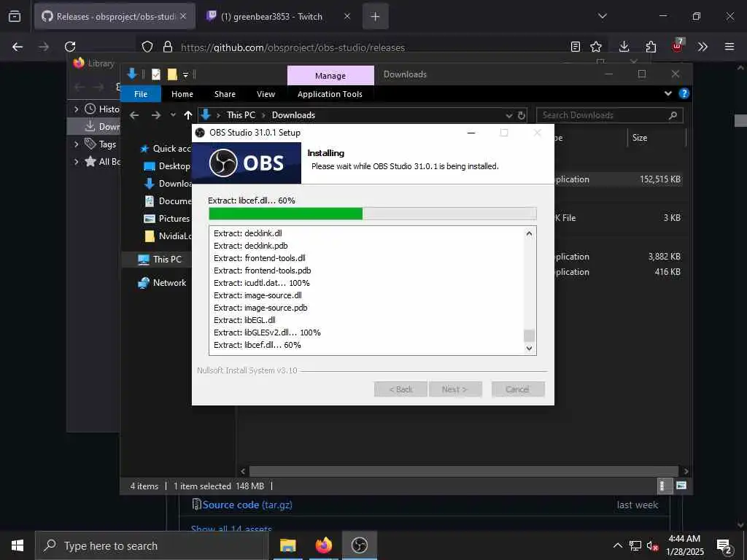The height and width of the screenshot is (560, 747).
Task: Click Source code (tar.gz) link
Action: [x=247, y=505]
